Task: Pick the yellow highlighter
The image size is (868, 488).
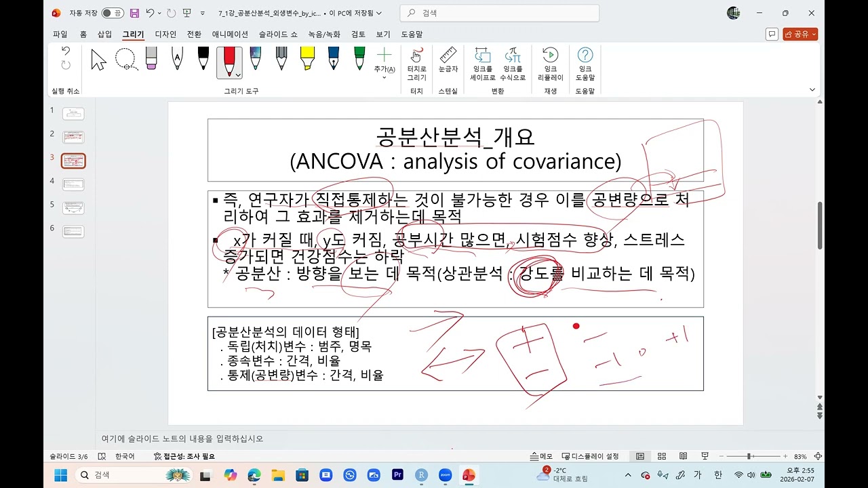Action: click(x=307, y=58)
